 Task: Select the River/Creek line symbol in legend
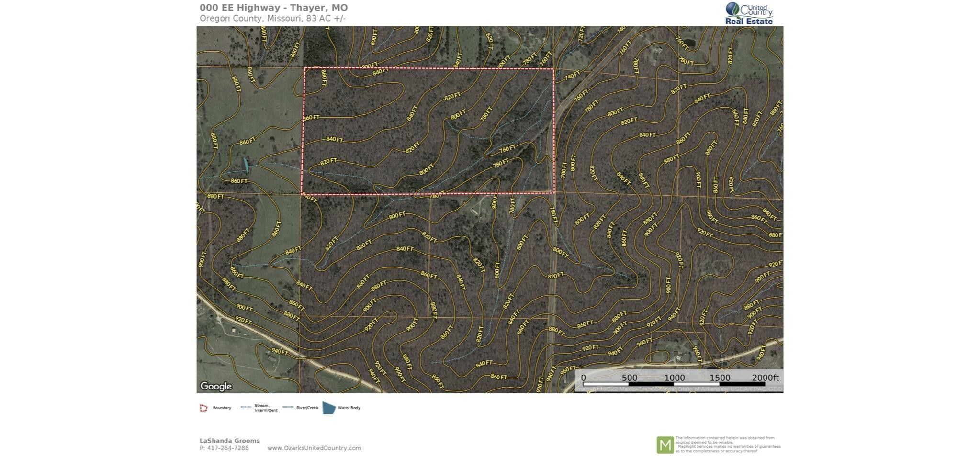coord(288,408)
